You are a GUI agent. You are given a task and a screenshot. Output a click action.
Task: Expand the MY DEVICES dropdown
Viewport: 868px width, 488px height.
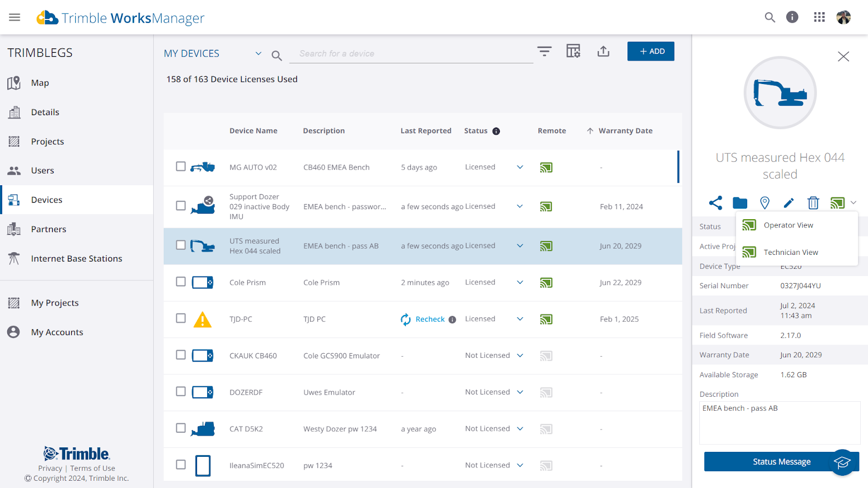[258, 53]
